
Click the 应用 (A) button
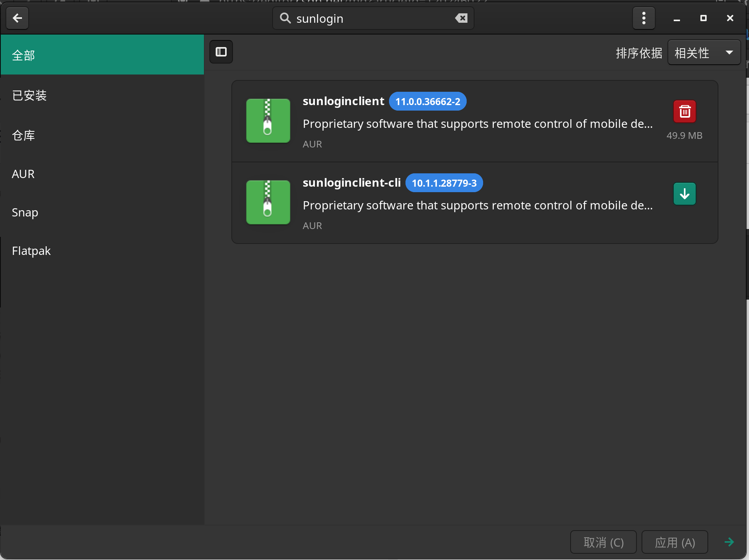pyautogui.click(x=675, y=542)
